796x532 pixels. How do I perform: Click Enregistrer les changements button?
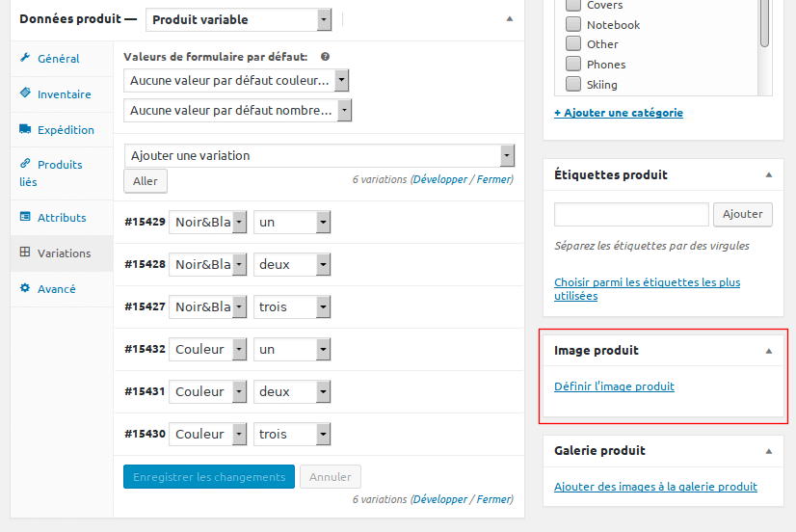coord(209,477)
